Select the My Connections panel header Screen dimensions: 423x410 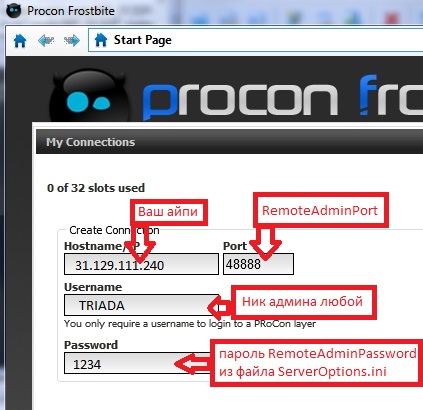[229, 142]
